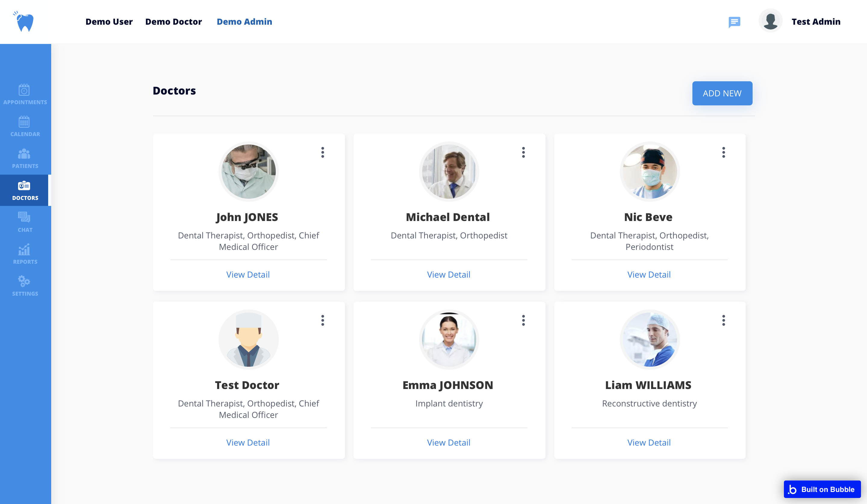View Detail for Nic Beve
The image size is (867, 504).
[x=649, y=275]
